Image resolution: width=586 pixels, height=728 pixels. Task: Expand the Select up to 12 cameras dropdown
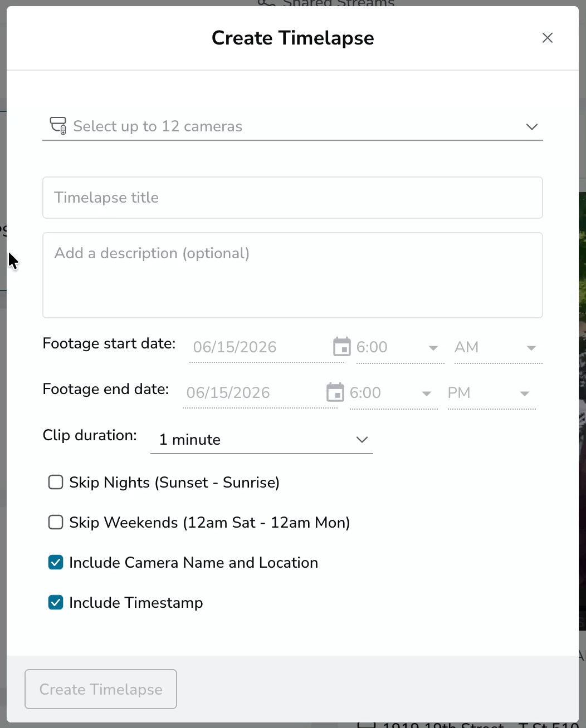pyautogui.click(x=292, y=126)
